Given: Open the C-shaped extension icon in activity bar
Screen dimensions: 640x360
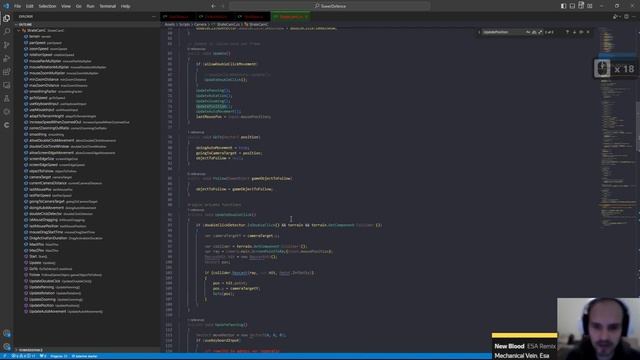Looking at the screenshot, I should [7, 125].
